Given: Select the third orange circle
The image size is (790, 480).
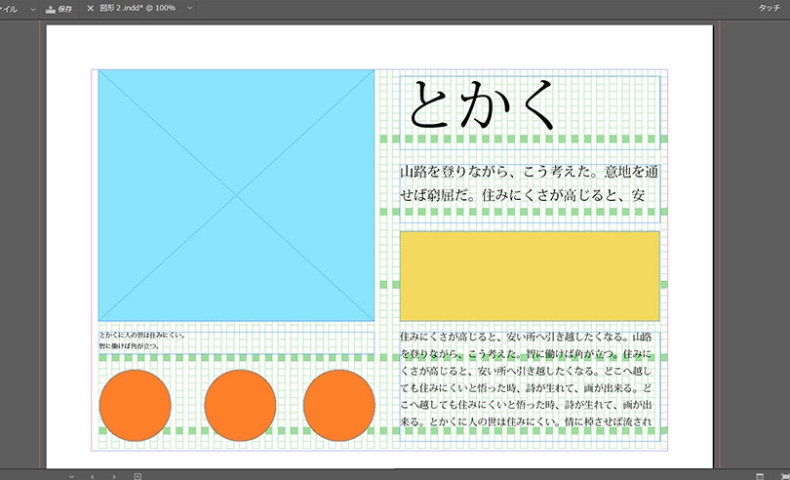Looking at the screenshot, I should pyautogui.click(x=339, y=405).
